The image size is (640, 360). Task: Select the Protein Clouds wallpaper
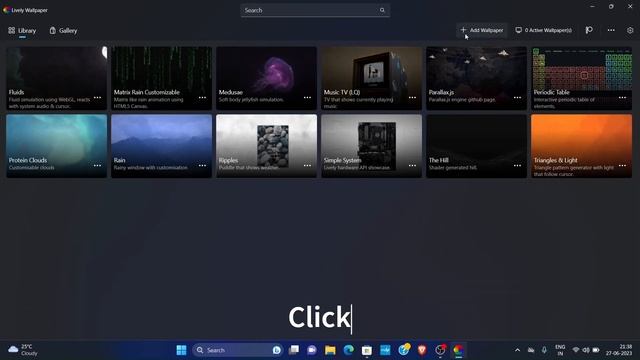point(56,146)
